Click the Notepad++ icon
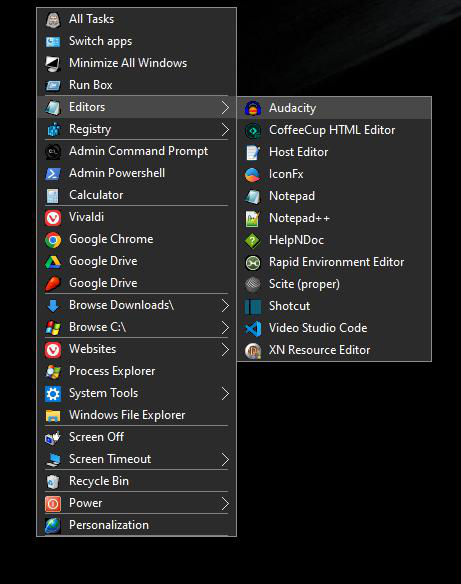Screen dimensions: 461x584 (x=253, y=218)
